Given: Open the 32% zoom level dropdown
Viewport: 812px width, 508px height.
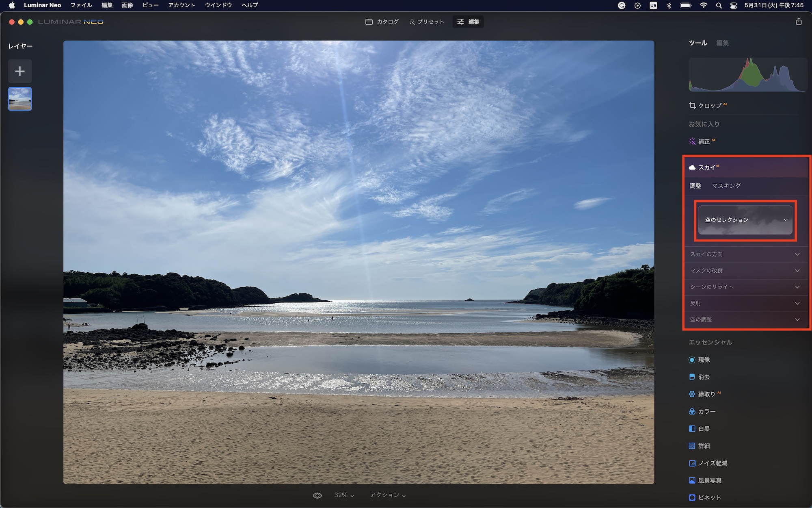Looking at the screenshot, I should tap(343, 495).
